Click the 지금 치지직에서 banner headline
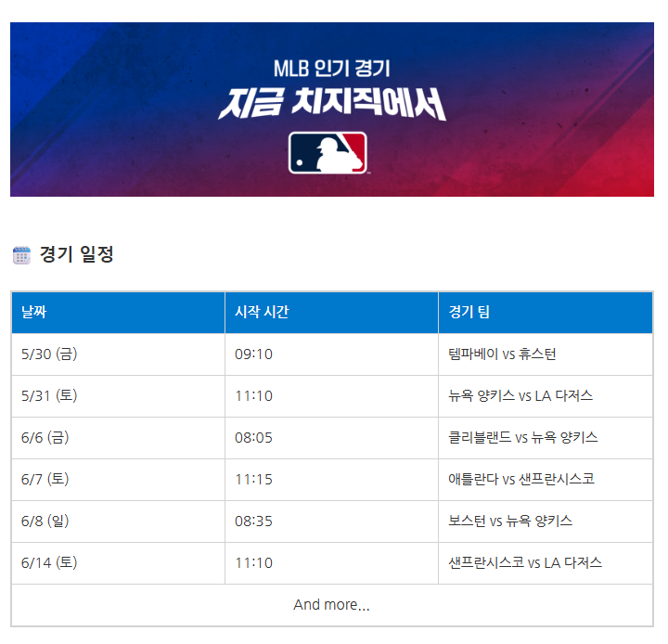Viewport: 668px width, 644px height. 332,104
